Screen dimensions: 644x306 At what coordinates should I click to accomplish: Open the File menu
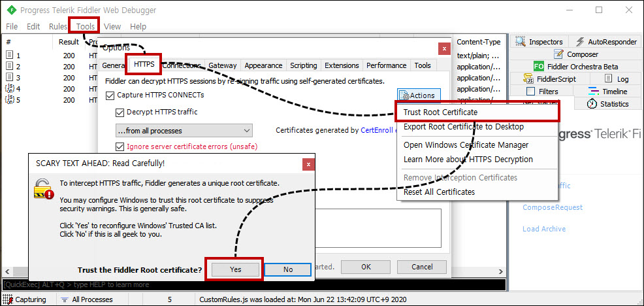[x=12, y=26]
